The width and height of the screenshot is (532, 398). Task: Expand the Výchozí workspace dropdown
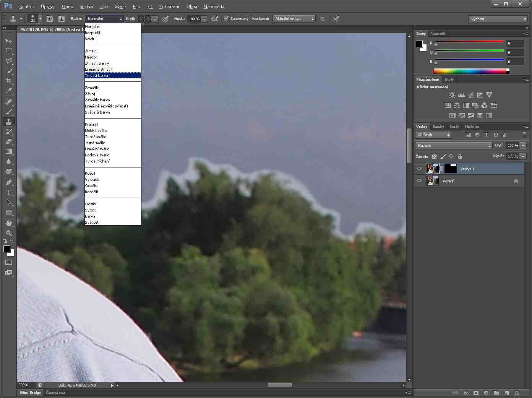pos(498,19)
